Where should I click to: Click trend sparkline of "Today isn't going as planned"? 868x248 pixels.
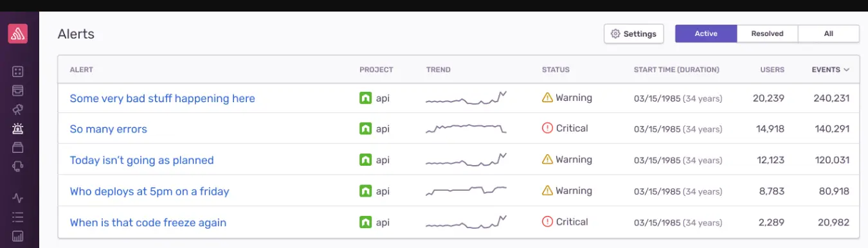click(466, 160)
